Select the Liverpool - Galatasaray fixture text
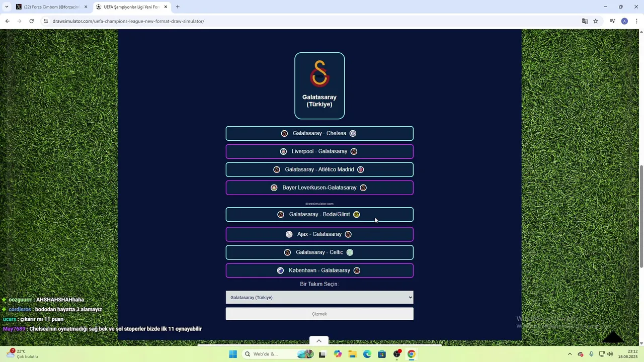Image resolution: width=644 pixels, height=362 pixels. pyautogui.click(x=319, y=151)
